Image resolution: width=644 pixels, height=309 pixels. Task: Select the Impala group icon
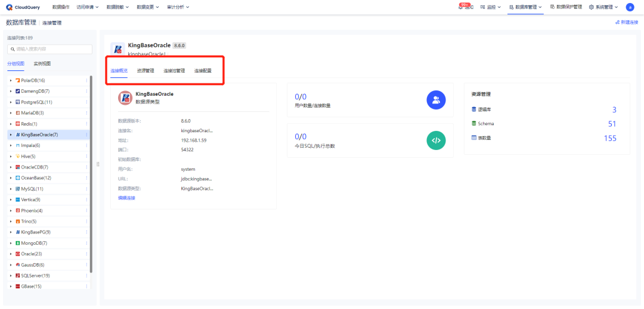tap(18, 145)
